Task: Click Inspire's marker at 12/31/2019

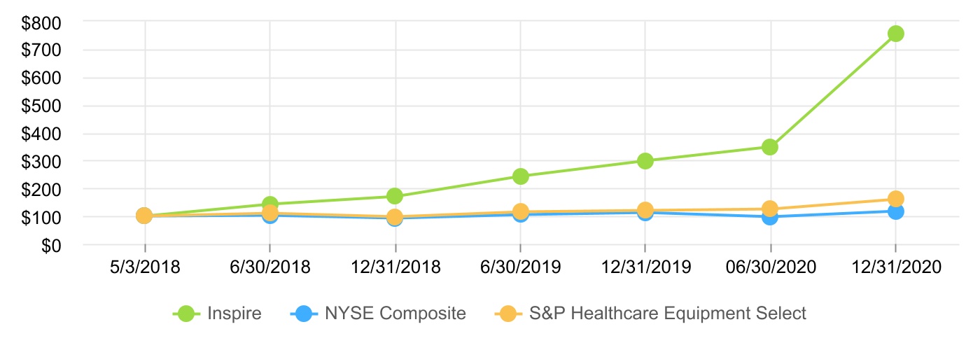Action: pos(645,161)
